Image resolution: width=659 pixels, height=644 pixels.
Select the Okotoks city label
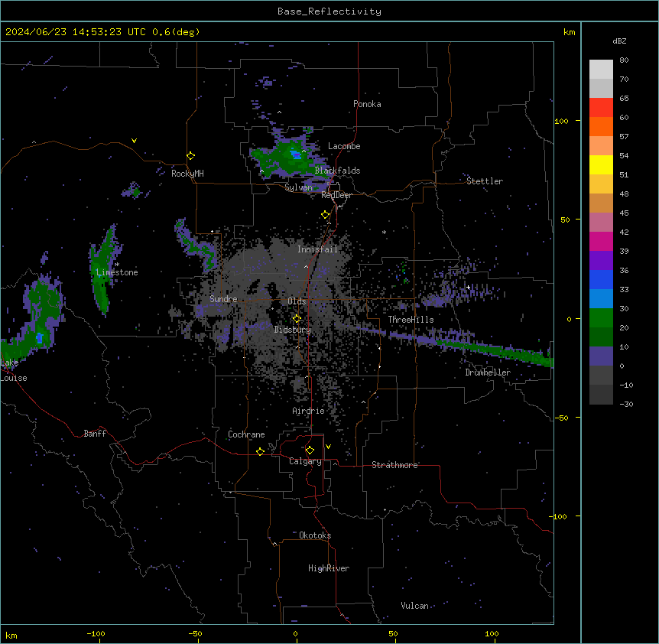[x=315, y=535]
